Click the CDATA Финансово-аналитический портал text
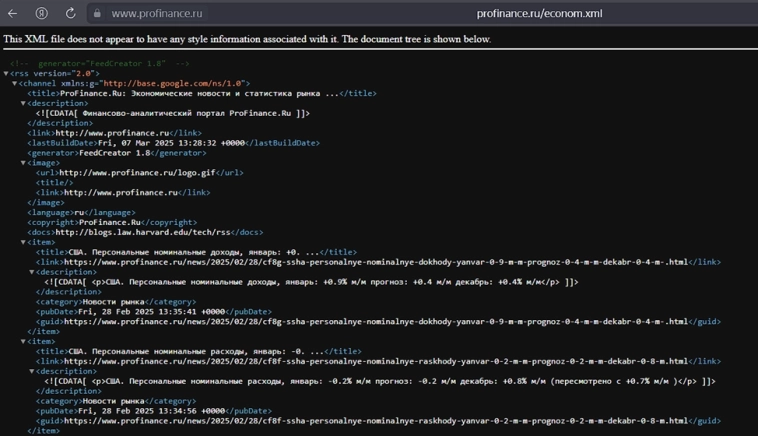The width and height of the screenshot is (758, 436). (x=173, y=113)
